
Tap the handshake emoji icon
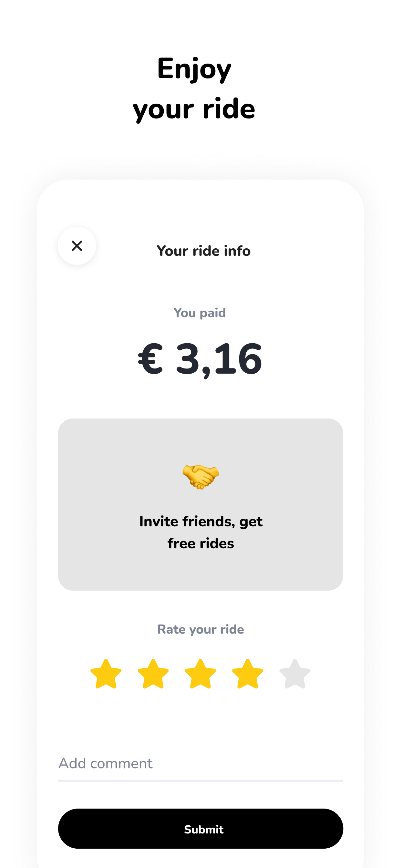coord(200,476)
